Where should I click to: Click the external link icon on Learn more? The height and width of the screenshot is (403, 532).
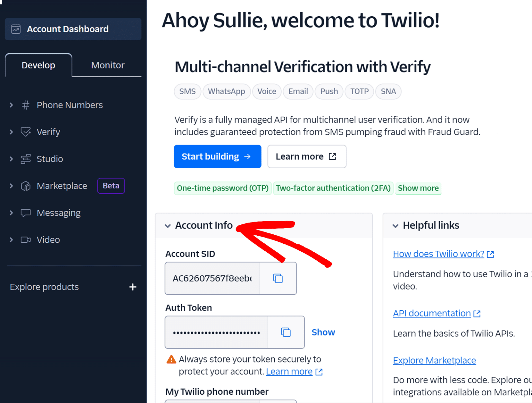(x=332, y=156)
